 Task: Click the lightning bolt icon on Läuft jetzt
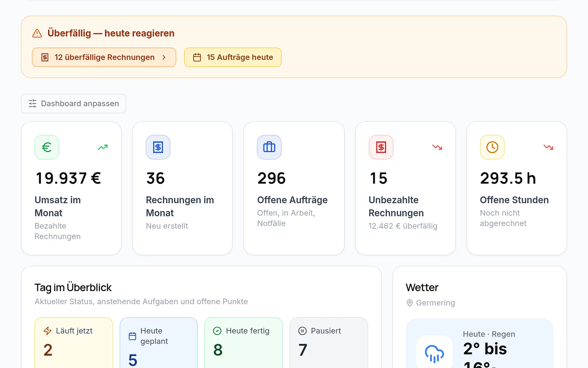coord(48,331)
